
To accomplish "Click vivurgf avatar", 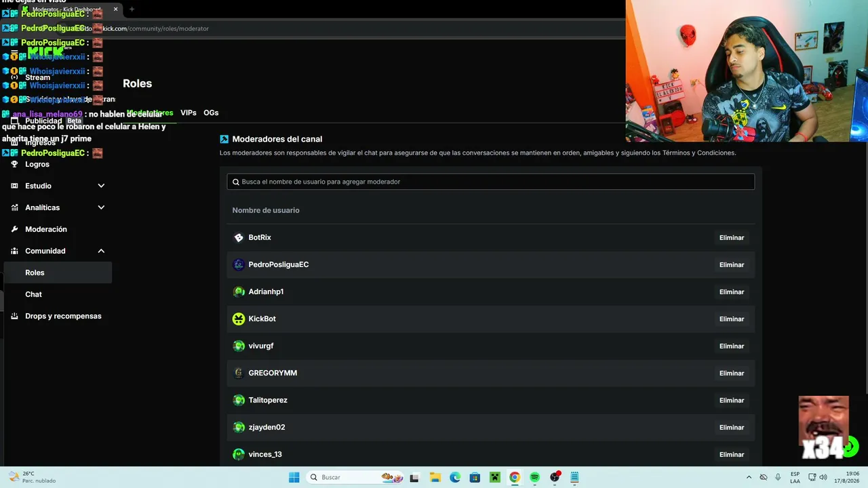I will 239,346.
